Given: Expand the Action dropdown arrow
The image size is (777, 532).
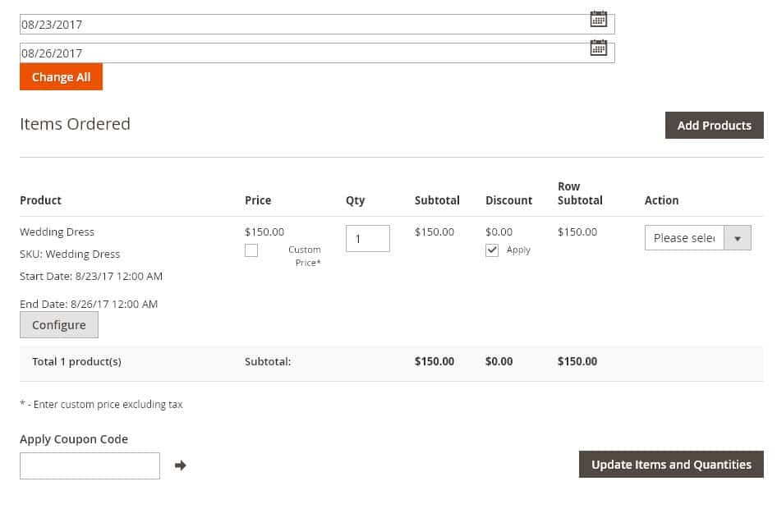Looking at the screenshot, I should pos(738,238).
